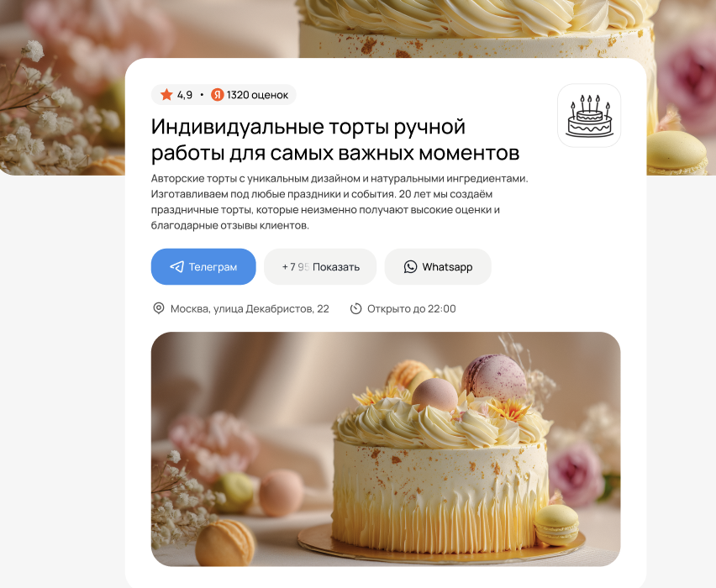Open the 1320 оценок reviews link
This screenshot has width=716, height=588.
pos(257,95)
